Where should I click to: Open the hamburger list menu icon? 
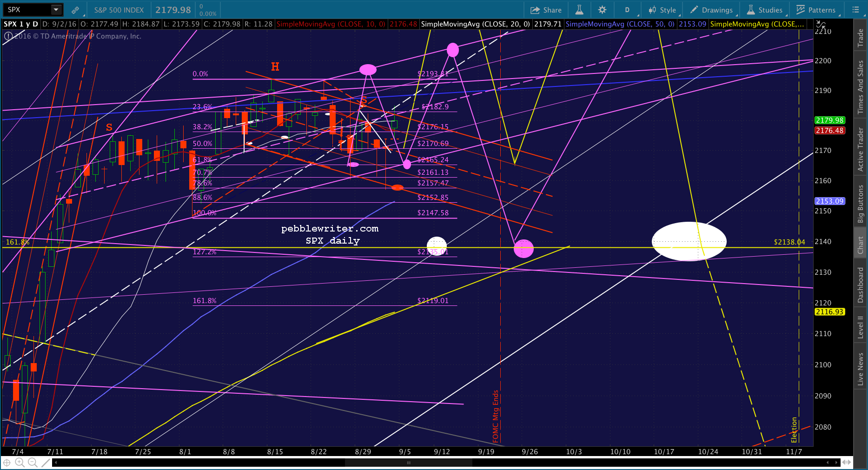coord(855,10)
